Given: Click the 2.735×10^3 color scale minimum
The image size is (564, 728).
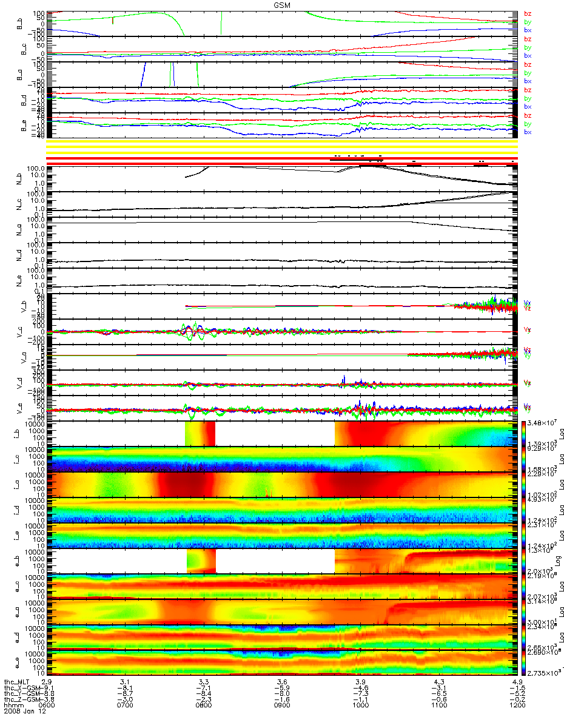Looking at the screenshot, I should tap(543, 674).
